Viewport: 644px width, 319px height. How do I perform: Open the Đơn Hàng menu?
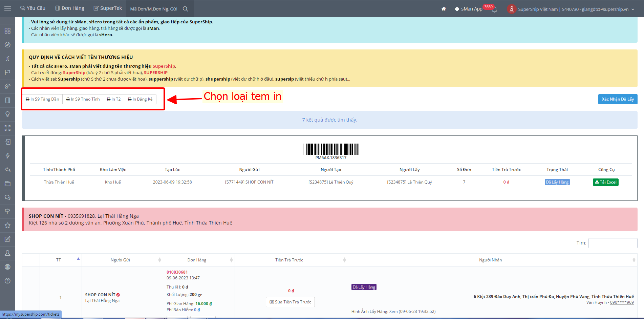(x=70, y=8)
